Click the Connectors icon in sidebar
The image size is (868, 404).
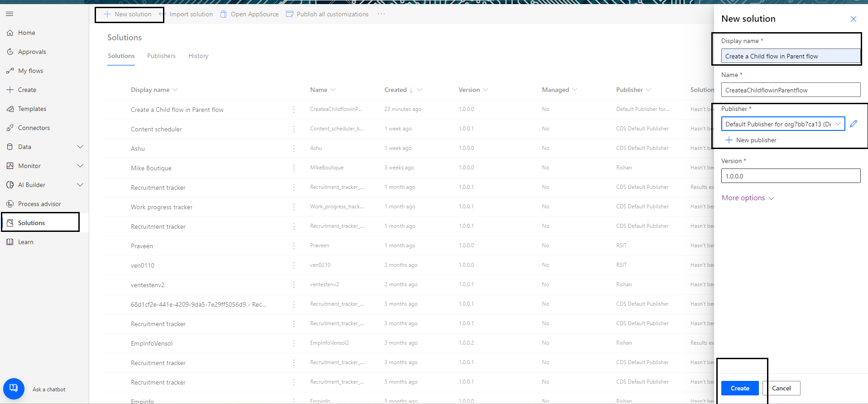pos(10,128)
